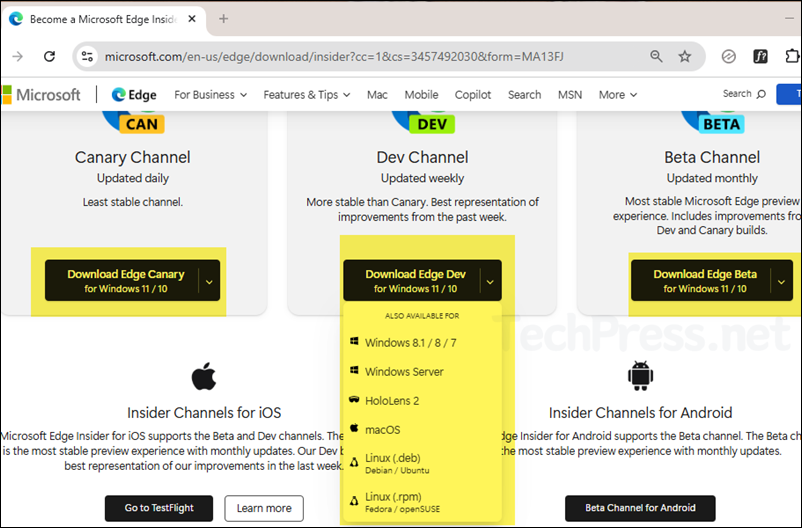Click the fx extension icon in toolbar
Screen dimensions: 802x528
pos(760,56)
